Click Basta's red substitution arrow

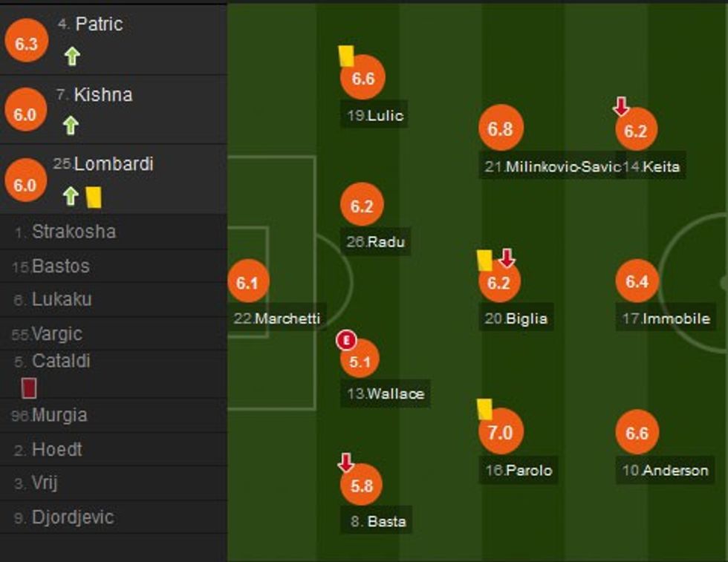[x=345, y=463]
